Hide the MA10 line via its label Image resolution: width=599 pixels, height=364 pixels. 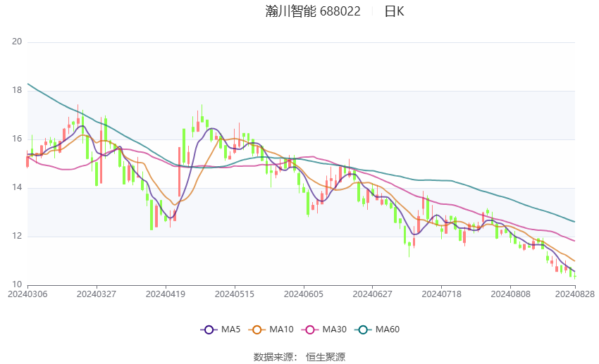281,330
